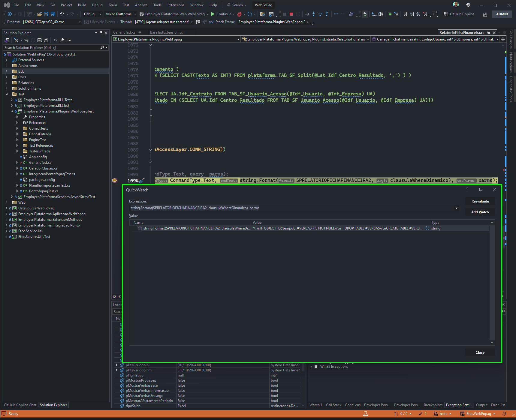Toggle pin on the GenericTest.cs tab

pyautogui.click(x=140, y=32)
